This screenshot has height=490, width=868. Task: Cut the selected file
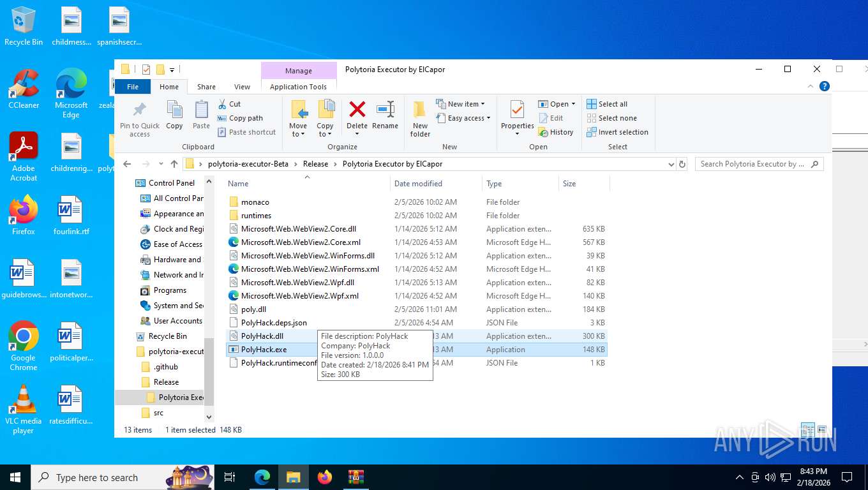pyautogui.click(x=229, y=104)
